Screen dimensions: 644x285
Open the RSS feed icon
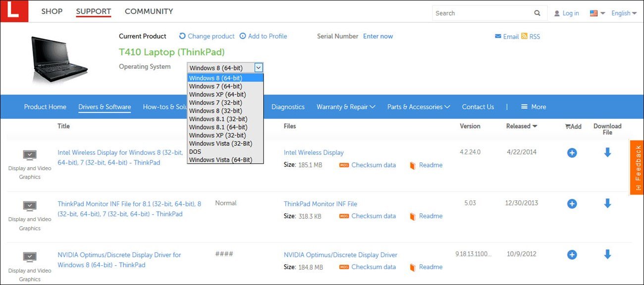point(524,36)
